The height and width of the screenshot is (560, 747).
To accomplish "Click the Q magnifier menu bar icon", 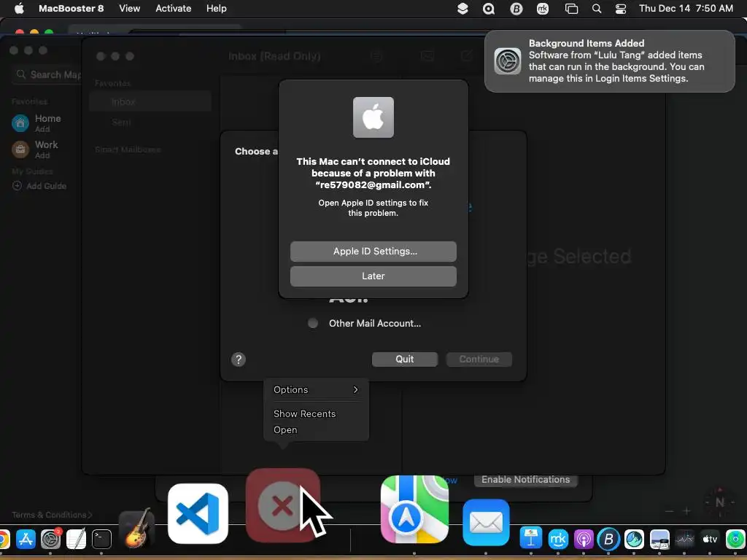I will (x=489, y=9).
